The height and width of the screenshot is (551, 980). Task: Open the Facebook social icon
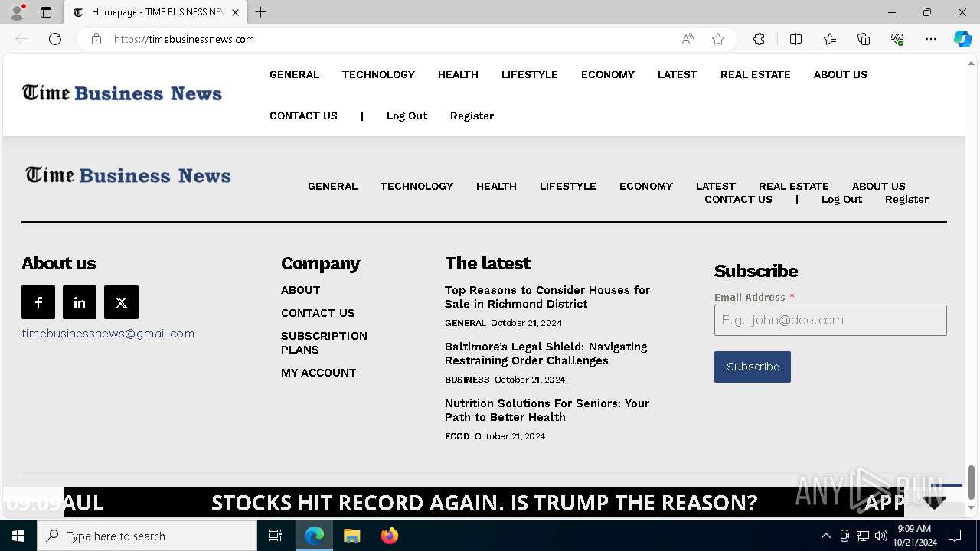point(38,302)
